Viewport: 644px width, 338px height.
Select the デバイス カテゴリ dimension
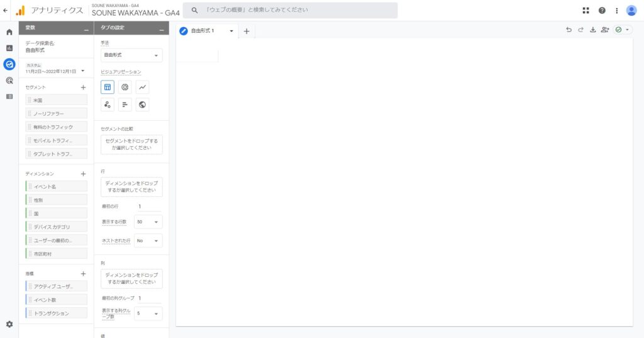(56, 227)
